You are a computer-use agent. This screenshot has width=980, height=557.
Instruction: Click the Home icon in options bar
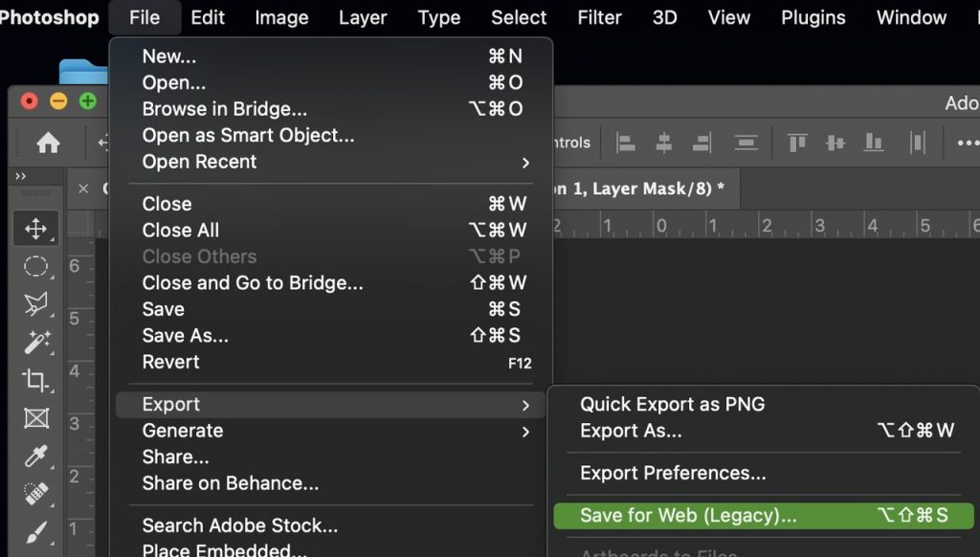(x=48, y=144)
